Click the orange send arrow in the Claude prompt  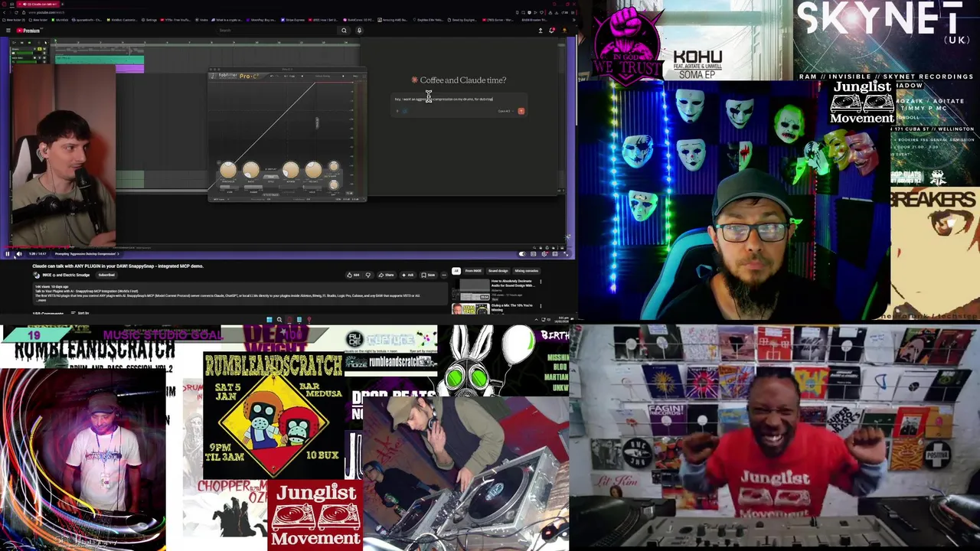pos(521,111)
